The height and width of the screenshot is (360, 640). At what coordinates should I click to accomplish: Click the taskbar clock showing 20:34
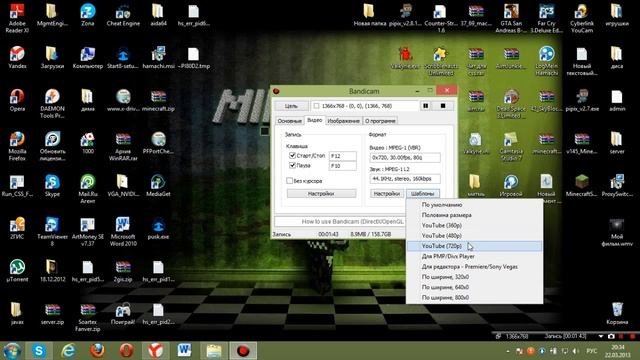pyautogui.click(x=617, y=351)
